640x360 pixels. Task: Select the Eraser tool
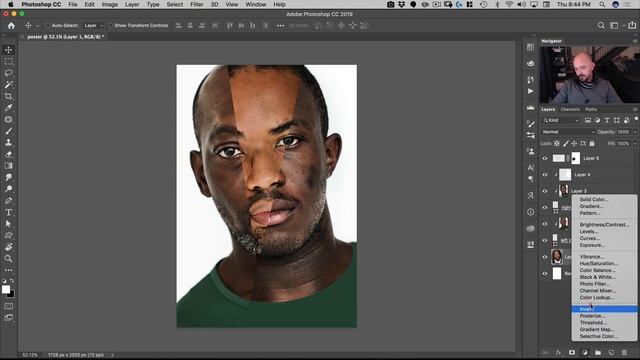pos(8,154)
